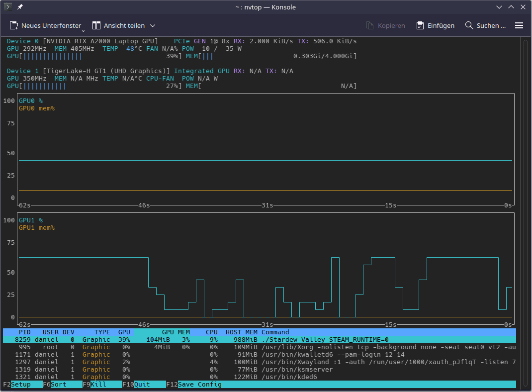This screenshot has width=532, height=392.
Task: Click the TX: 506.0 KiB/s reading
Action: click(327, 41)
